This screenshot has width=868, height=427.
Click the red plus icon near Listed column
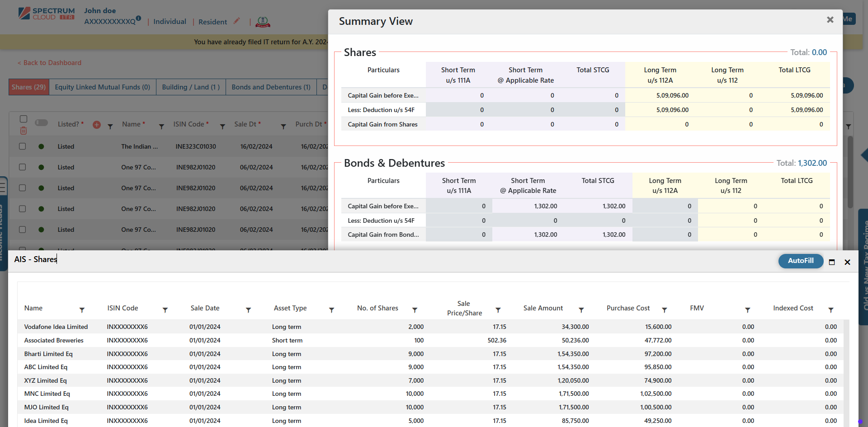click(97, 125)
